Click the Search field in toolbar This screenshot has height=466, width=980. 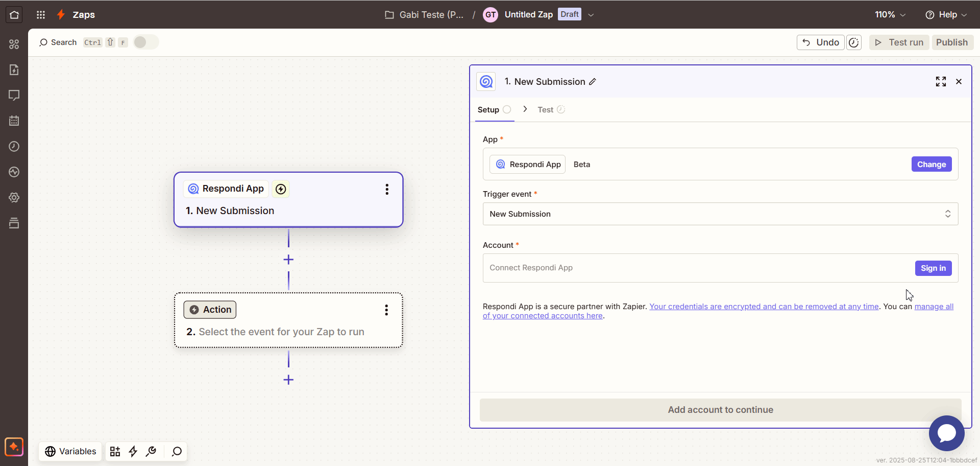pyautogui.click(x=58, y=42)
